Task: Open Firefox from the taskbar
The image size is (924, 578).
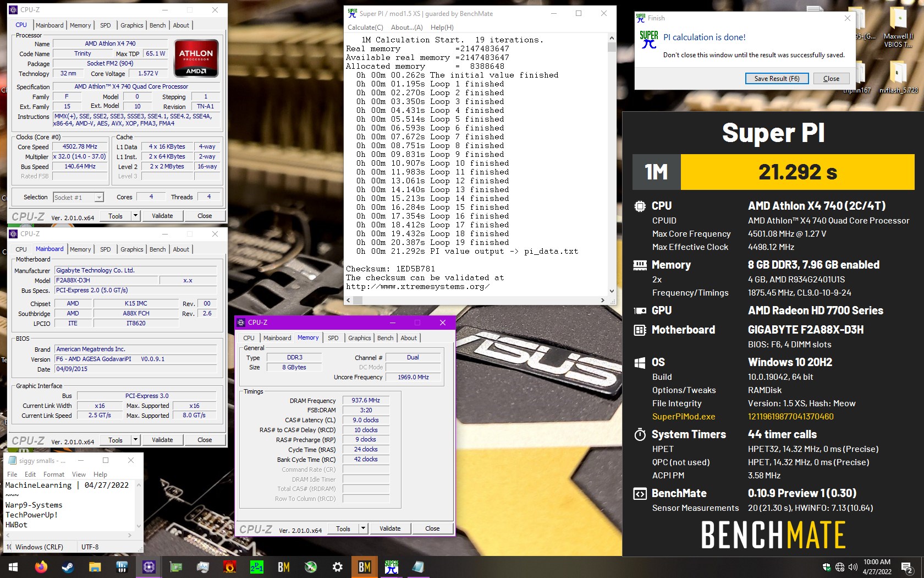Action: [x=41, y=566]
